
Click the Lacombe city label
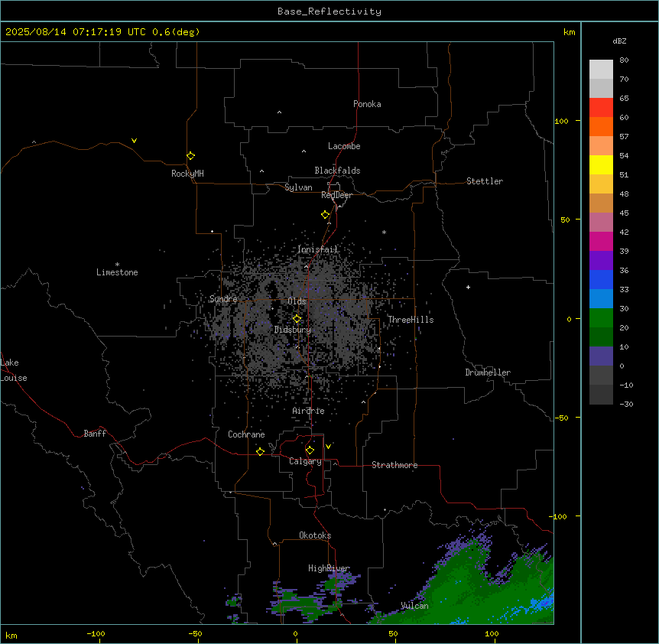click(344, 146)
